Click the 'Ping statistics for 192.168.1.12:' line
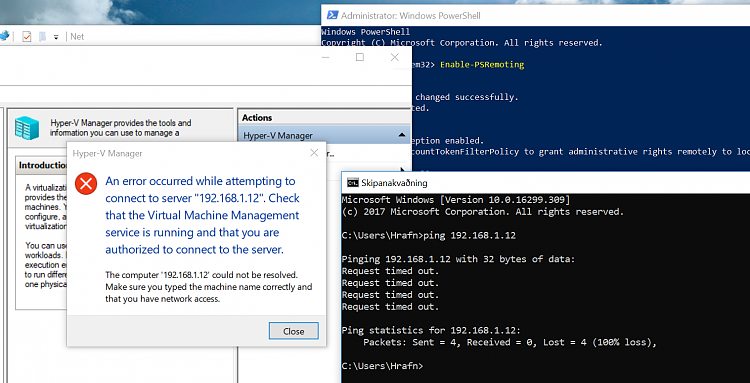The image size is (750, 383). coord(431,330)
